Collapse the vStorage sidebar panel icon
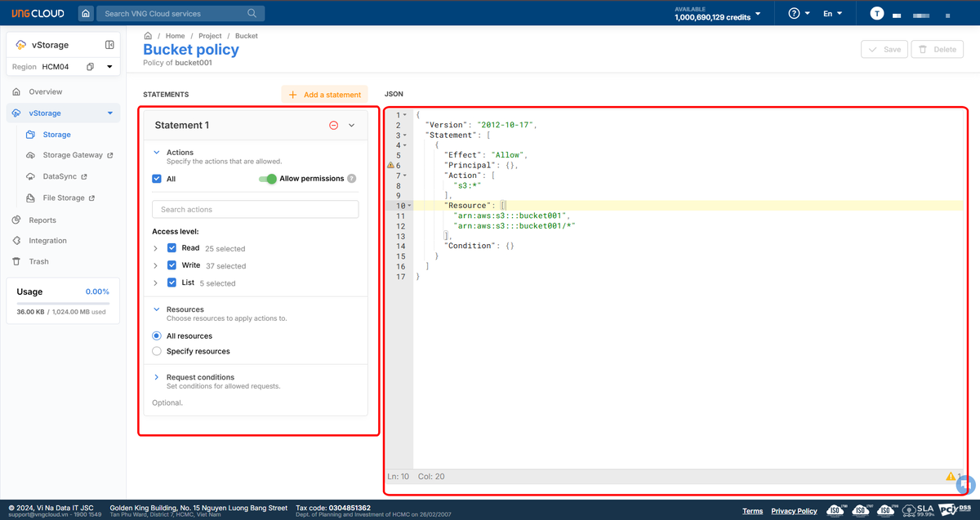Image resolution: width=980 pixels, height=520 pixels. 109,45
